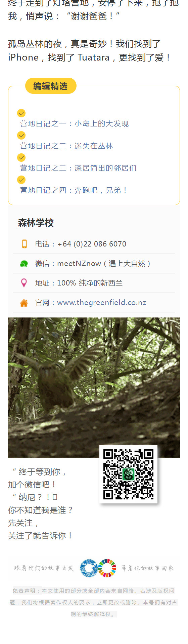This screenshot has height=644, width=188.
Task: Click the orange home icon
Action: point(24,303)
